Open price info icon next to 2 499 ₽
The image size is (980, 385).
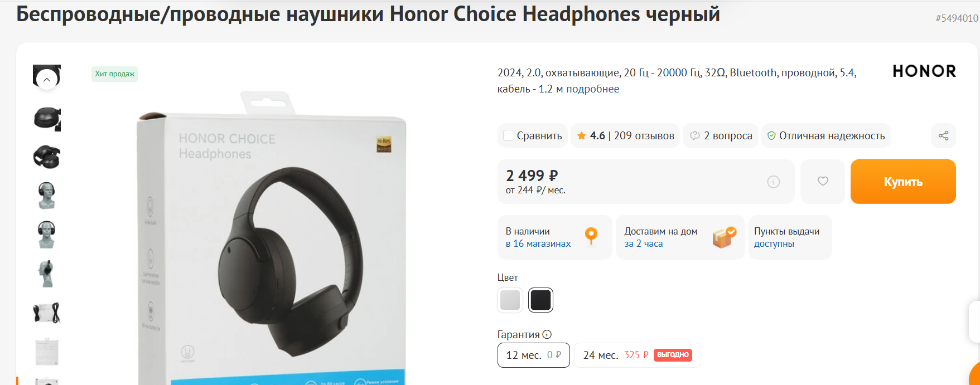pyautogui.click(x=773, y=182)
